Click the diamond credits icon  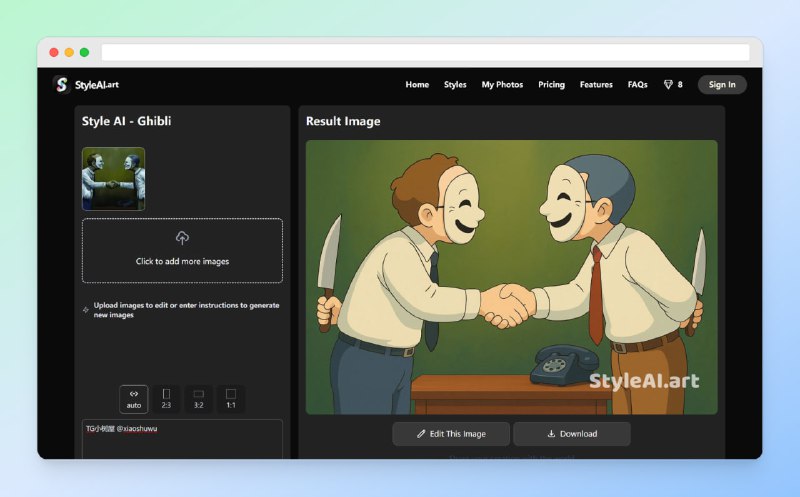point(668,85)
